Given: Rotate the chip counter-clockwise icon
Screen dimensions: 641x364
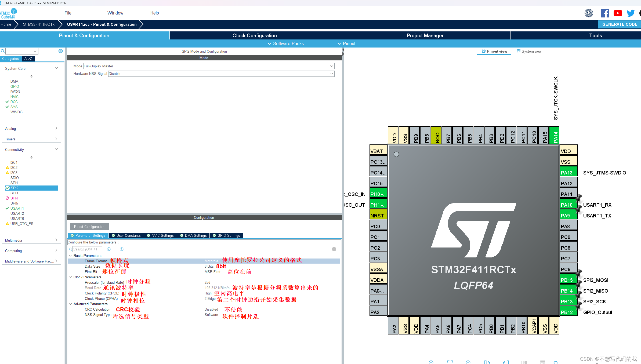Looking at the screenshot, I should coord(506,362).
